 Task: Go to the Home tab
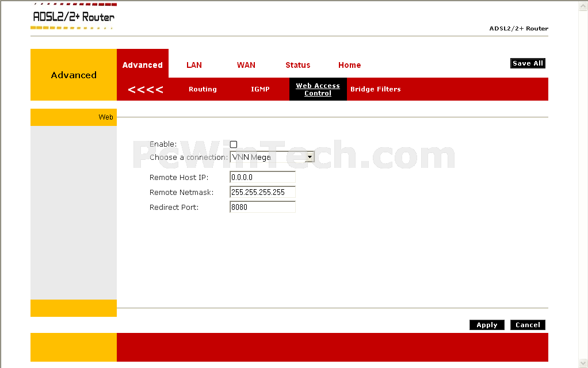[349, 65]
